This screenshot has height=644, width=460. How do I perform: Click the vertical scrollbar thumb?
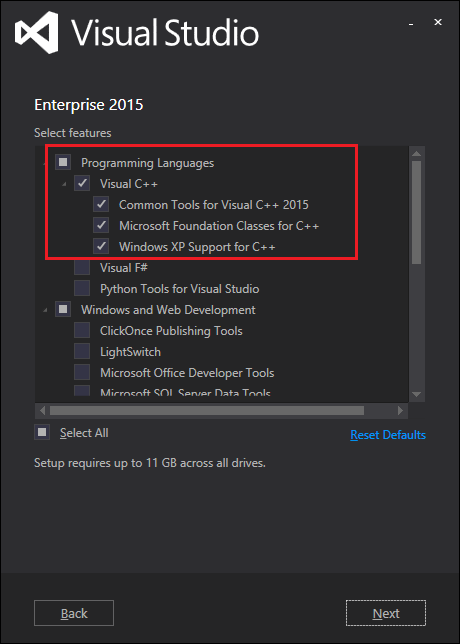click(416, 212)
